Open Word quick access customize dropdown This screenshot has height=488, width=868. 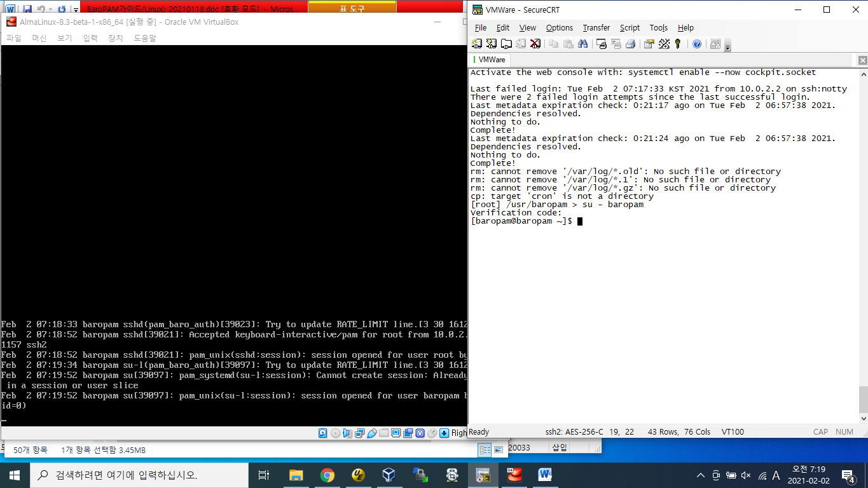click(76, 10)
